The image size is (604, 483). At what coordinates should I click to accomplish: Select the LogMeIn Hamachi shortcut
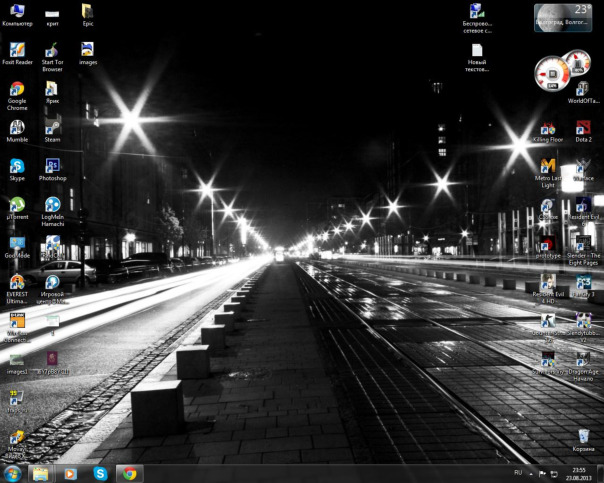pyautogui.click(x=52, y=205)
